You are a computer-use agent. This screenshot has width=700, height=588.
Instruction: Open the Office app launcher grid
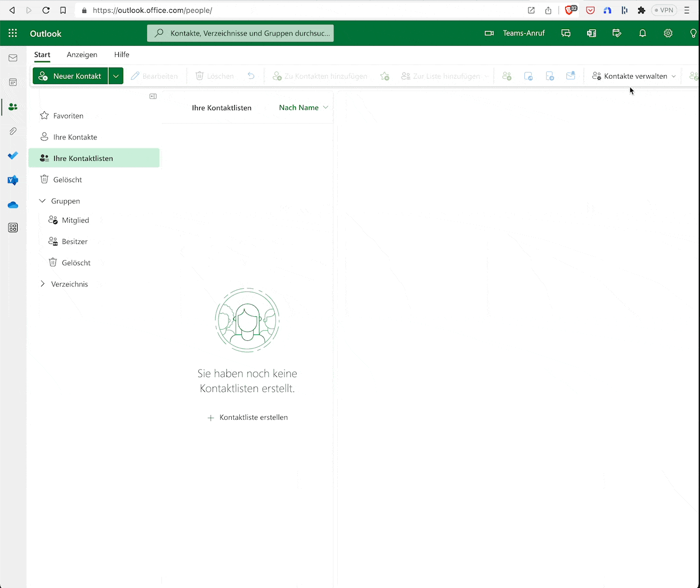click(13, 34)
